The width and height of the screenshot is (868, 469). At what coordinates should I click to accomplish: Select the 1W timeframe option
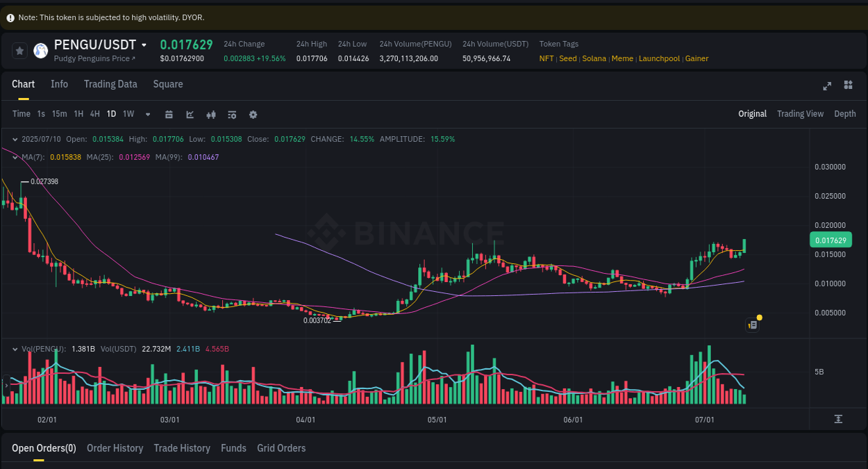pos(128,114)
